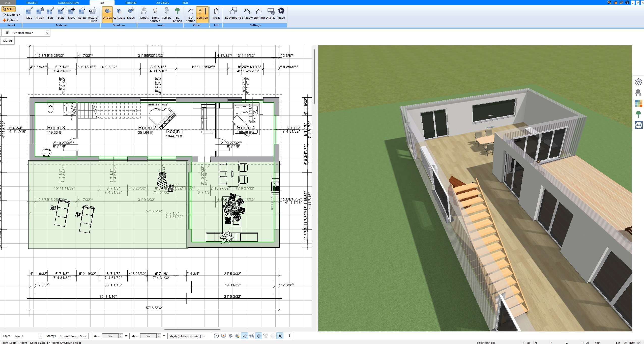The width and height of the screenshot is (644, 344).
Task: Open the tools wrench icon in title bar
Action: click(609, 3)
